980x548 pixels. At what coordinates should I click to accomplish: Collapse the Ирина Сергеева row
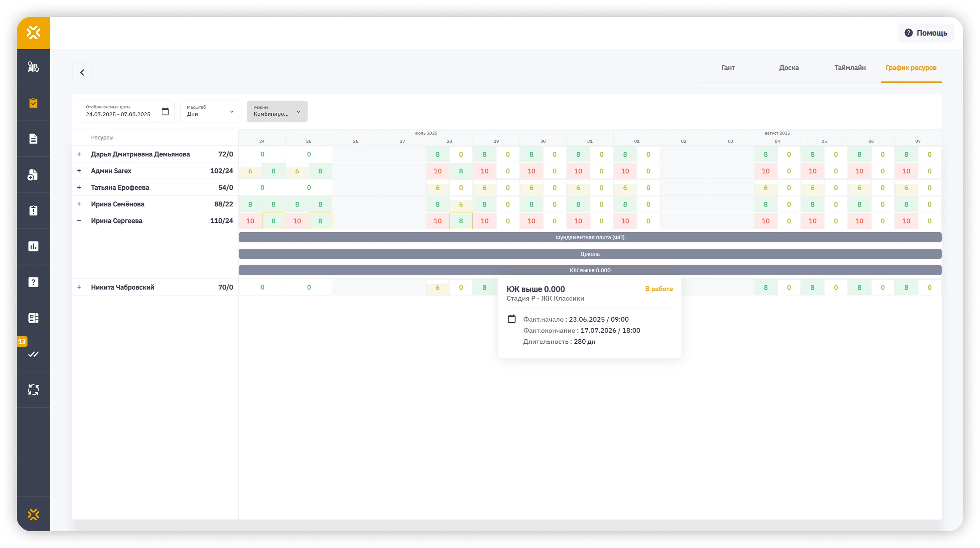pyautogui.click(x=79, y=220)
